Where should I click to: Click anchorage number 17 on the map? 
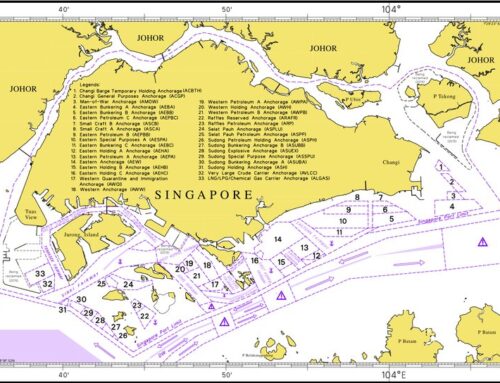(215, 284)
